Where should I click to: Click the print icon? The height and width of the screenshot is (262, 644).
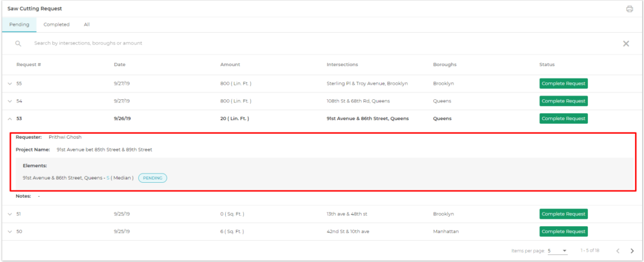point(629,9)
